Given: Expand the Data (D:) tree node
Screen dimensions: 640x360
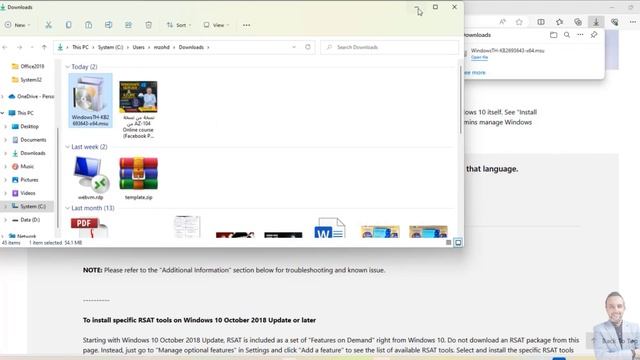Looking at the screenshot, I should pyautogui.click(x=5, y=220).
